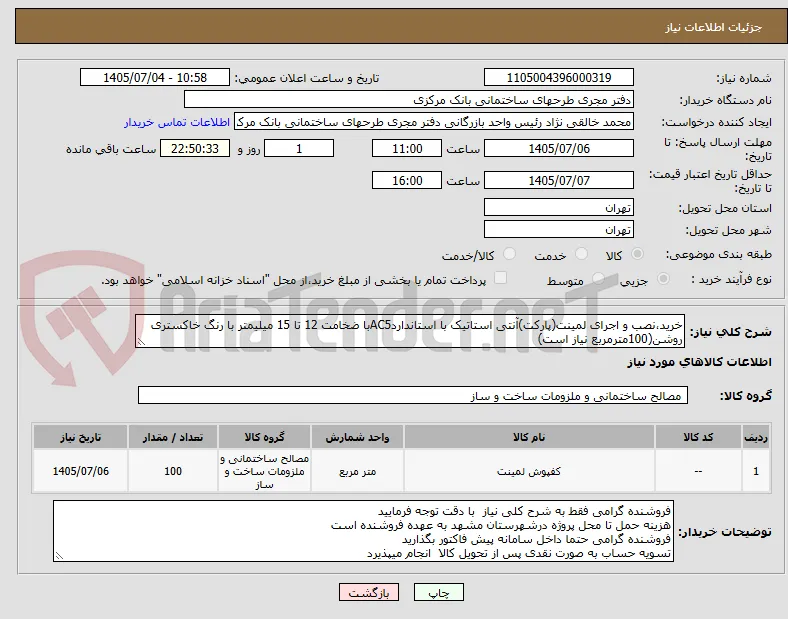
Task: Click response deadline date 1405/07/06 field
Action: tap(559, 149)
